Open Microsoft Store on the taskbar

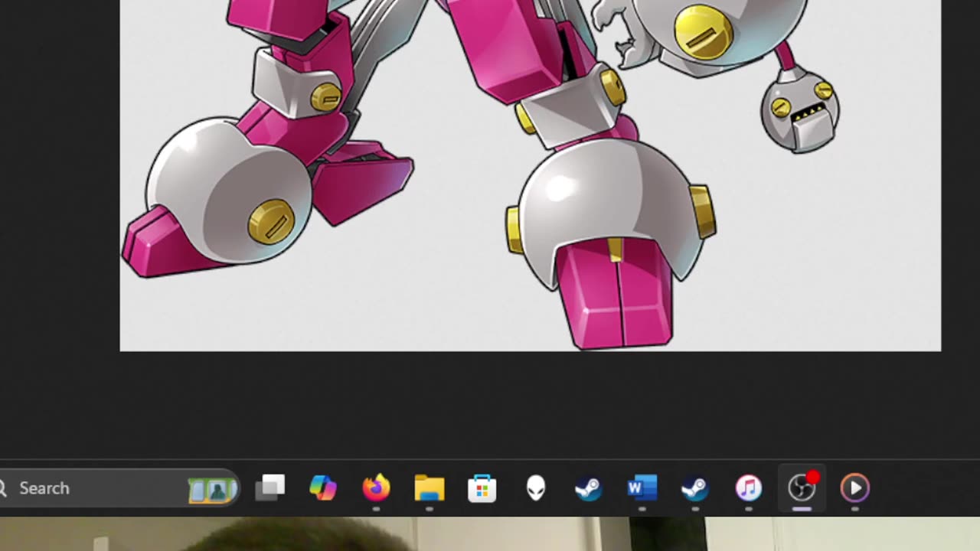(482, 487)
